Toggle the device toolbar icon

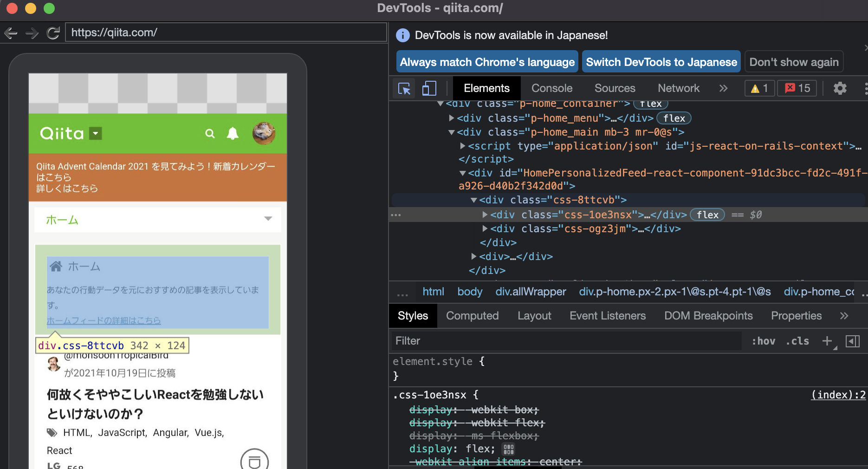[x=429, y=88]
